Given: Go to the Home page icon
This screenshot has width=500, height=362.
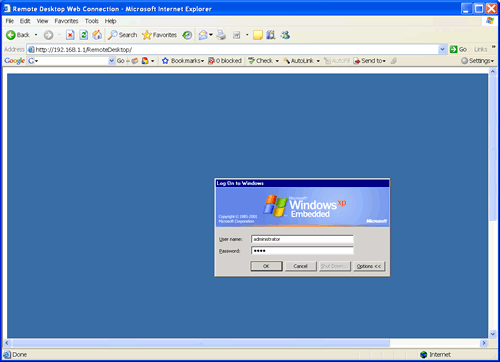Looking at the screenshot, I should [97, 35].
